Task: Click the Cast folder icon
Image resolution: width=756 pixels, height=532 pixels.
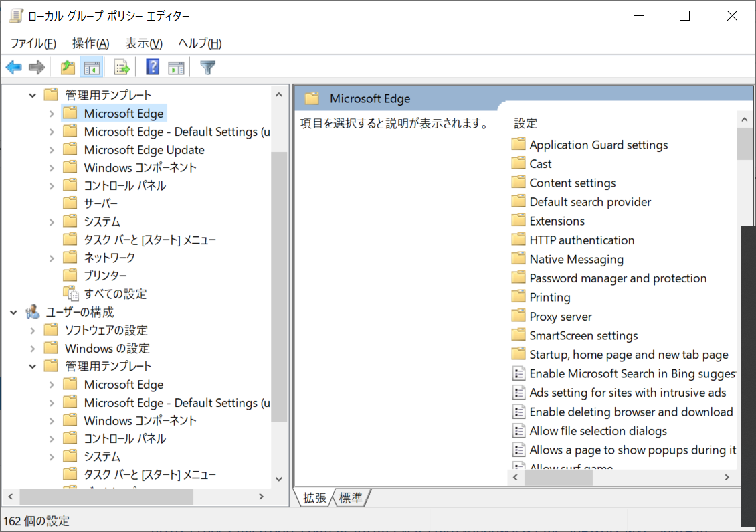Action: click(x=518, y=163)
